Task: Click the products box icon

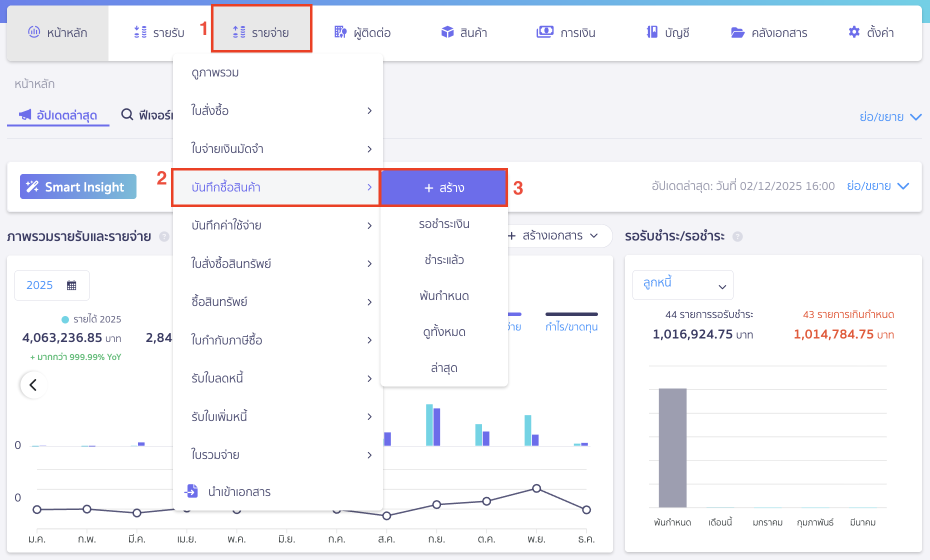Action: click(x=447, y=32)
